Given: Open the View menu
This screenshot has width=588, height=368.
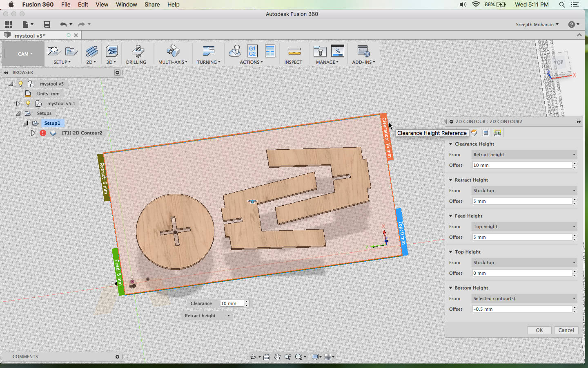Looking at the screenshot, I should point(102,4).
